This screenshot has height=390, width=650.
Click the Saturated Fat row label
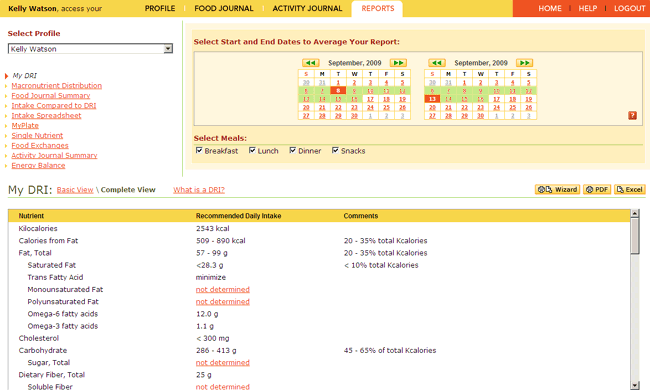pos(51,265)
